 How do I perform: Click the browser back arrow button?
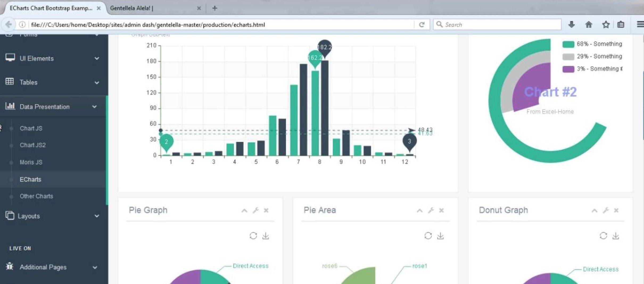pos(9,24)
